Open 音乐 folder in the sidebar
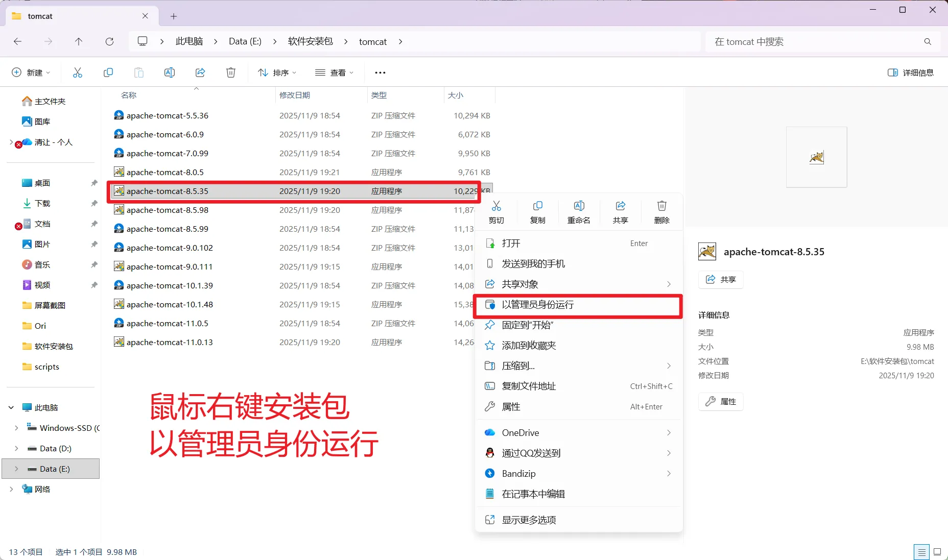 click(42, 264)
